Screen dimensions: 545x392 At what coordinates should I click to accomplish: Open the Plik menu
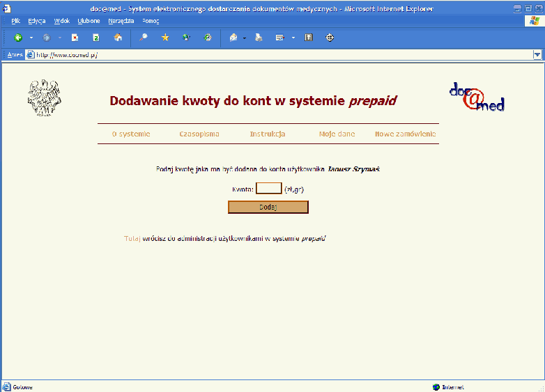pyautogui.click(x=15, y=21)
